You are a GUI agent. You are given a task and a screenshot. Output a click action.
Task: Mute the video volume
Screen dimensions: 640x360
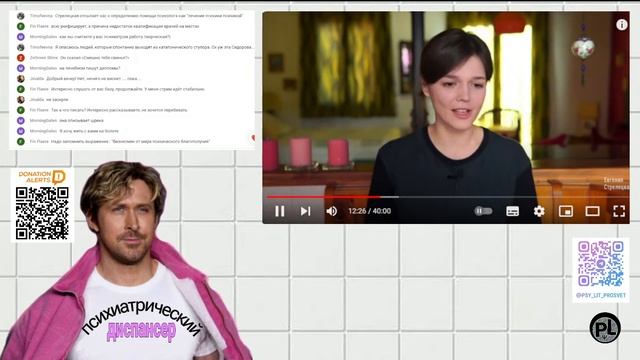pos(332,211)
